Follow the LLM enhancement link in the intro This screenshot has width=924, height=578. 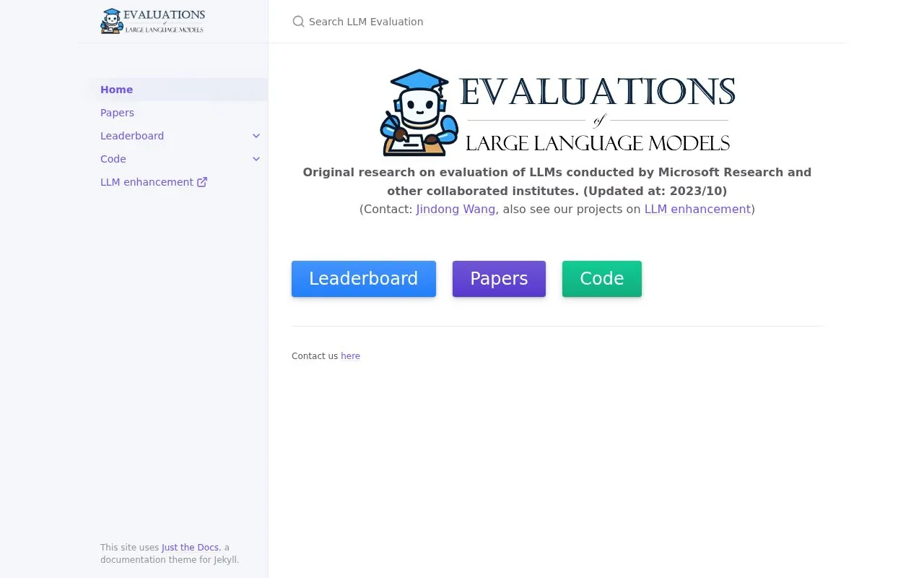click(697, 209)
